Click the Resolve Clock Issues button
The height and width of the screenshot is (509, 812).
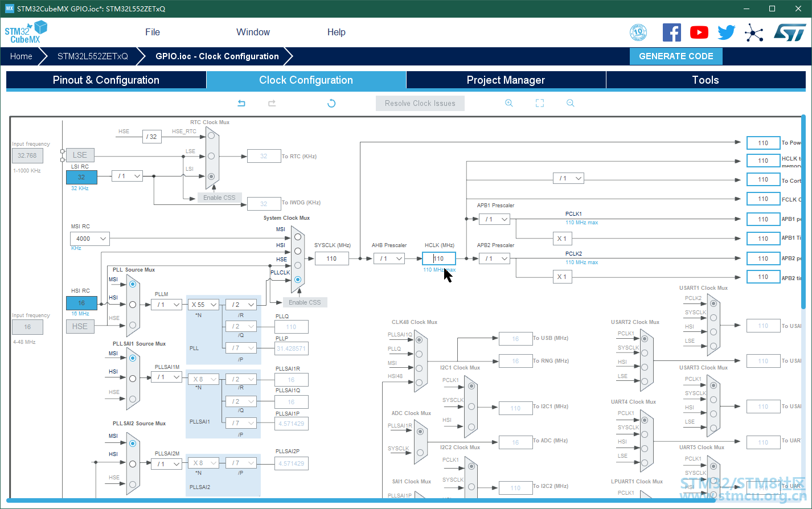pos(420,103)
